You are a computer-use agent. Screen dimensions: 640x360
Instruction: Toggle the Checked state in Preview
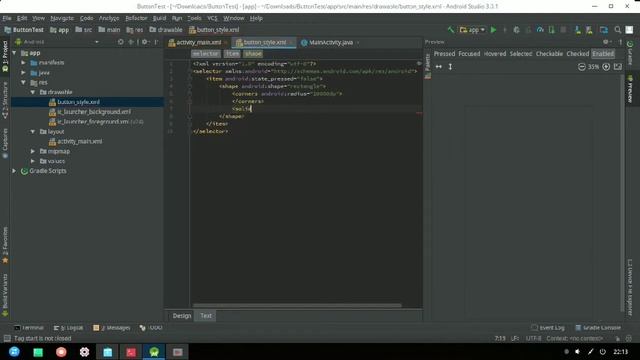578,54
